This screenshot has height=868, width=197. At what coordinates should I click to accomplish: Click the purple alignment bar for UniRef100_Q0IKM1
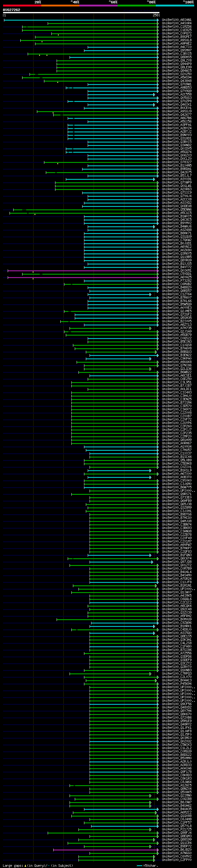tap(83, 271)
